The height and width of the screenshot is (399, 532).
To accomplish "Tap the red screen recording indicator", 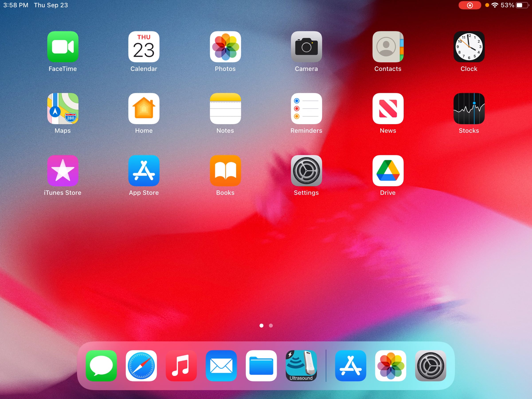I will [x=469, y=5].
